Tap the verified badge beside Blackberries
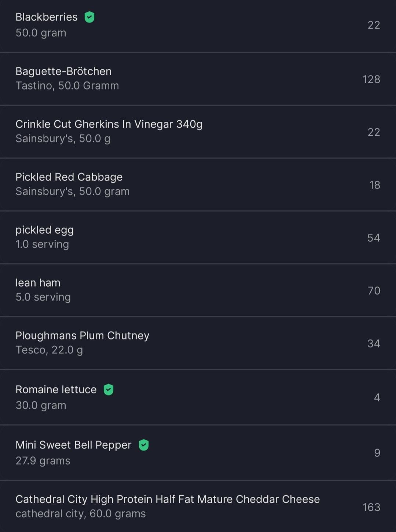 tap(89, 17)
